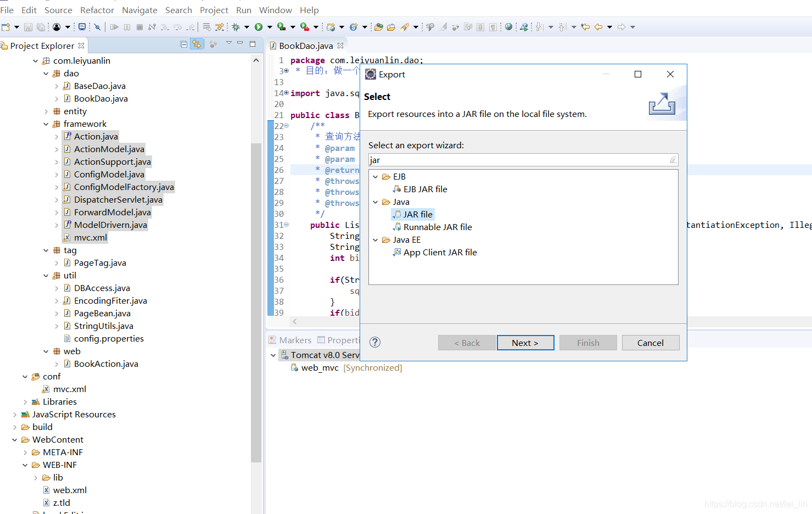The image size is (812, 514).
Task: Collapse the WebContent folder
Action: point(15,440)
